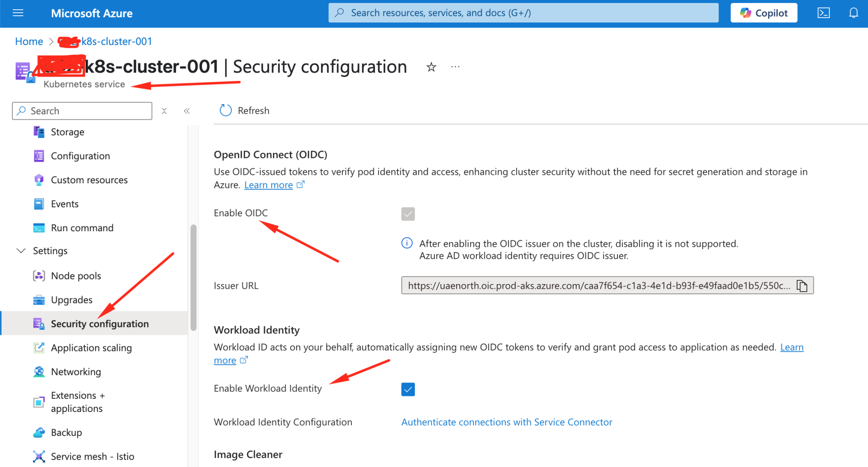Open Copilot in the top bar

[x=763, y=12]
